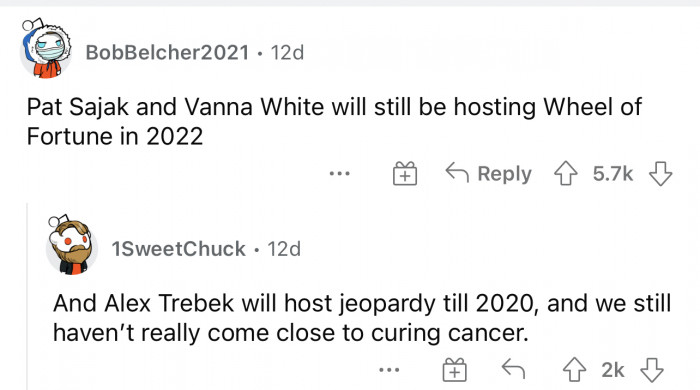700x390 pixels.
Task: Click the 2k vote score
Action: click(612, 370)
